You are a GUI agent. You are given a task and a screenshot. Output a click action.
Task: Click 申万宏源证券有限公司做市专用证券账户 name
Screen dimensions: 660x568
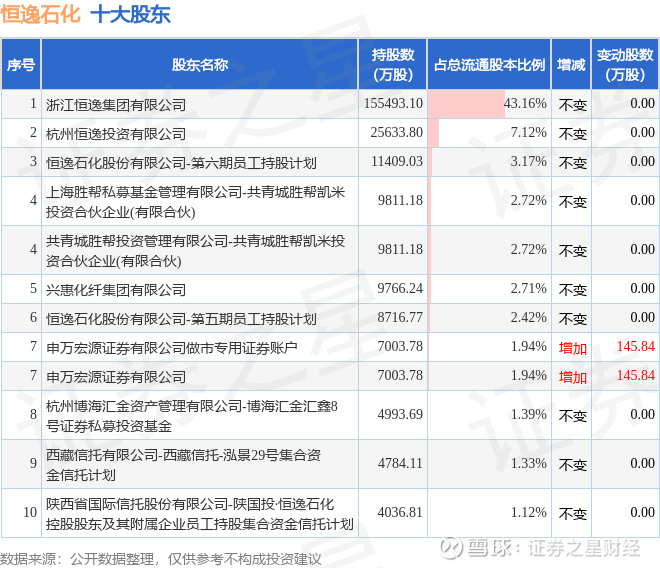pos(172,348)
